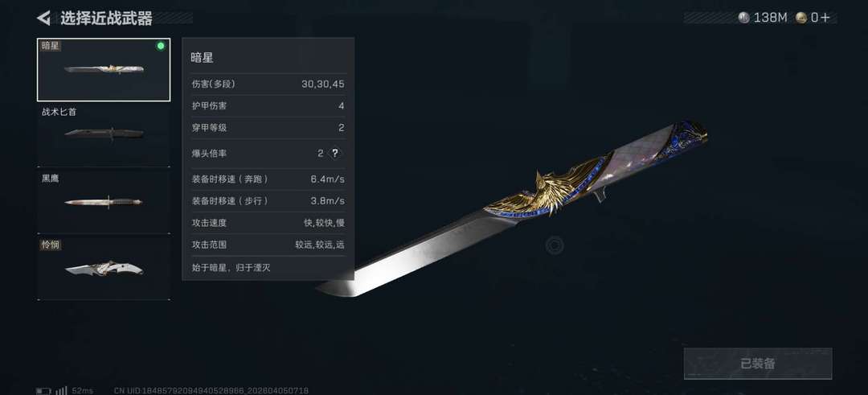Click the gold coin currency icon

click(x=801, y=18)
